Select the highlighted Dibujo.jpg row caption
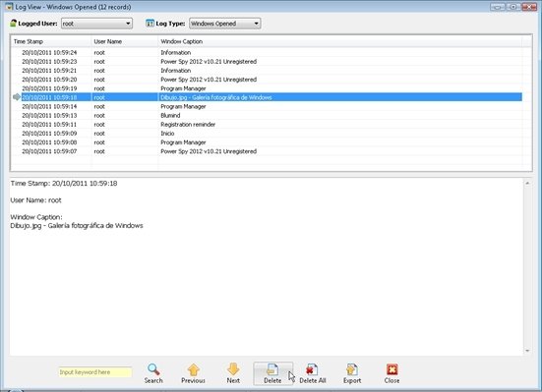 click(216, 97)
